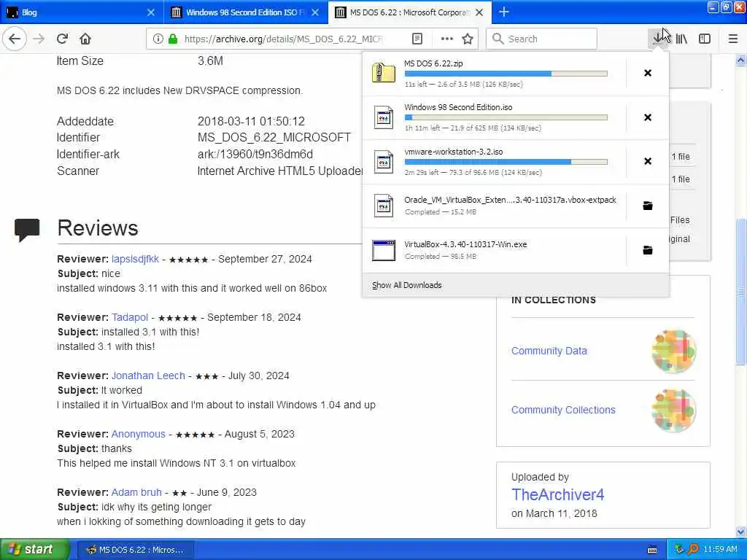The height and width of the screenshot is (560, 747).
Task: Click the system tray clock 11:59 AM
Action: click(720, 550)
